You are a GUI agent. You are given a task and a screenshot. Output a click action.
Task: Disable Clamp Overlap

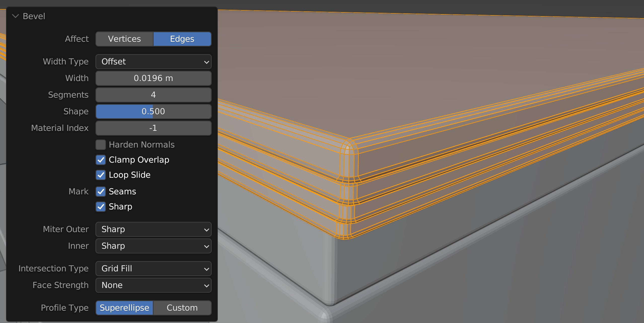coord(101,160)
